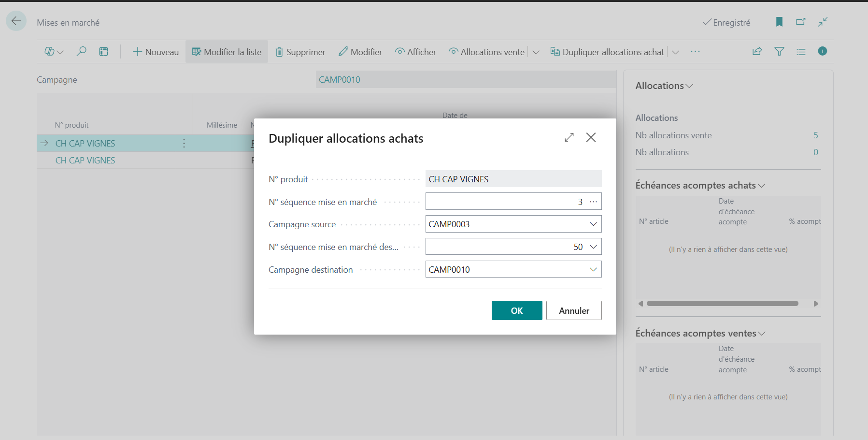Open the N° séquence destination dropdown showing 50
868x440 pixels.
click(x=593, y=247)
